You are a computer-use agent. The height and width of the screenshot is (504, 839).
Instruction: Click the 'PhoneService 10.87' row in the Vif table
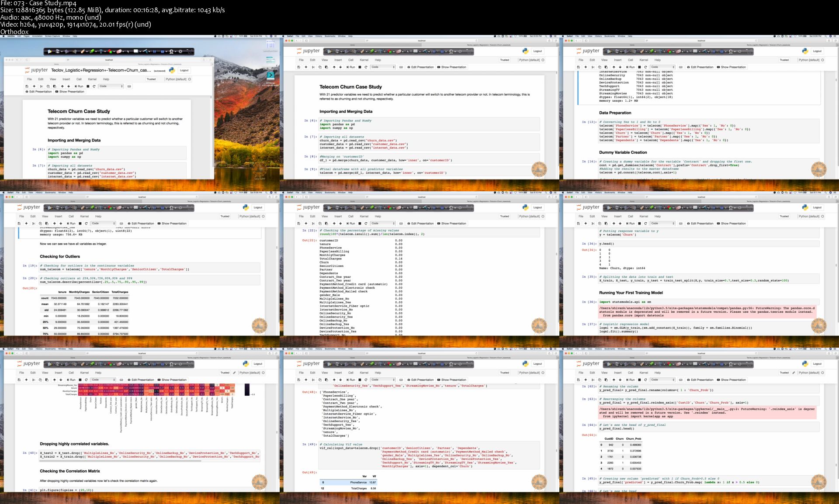click(348, 482)
